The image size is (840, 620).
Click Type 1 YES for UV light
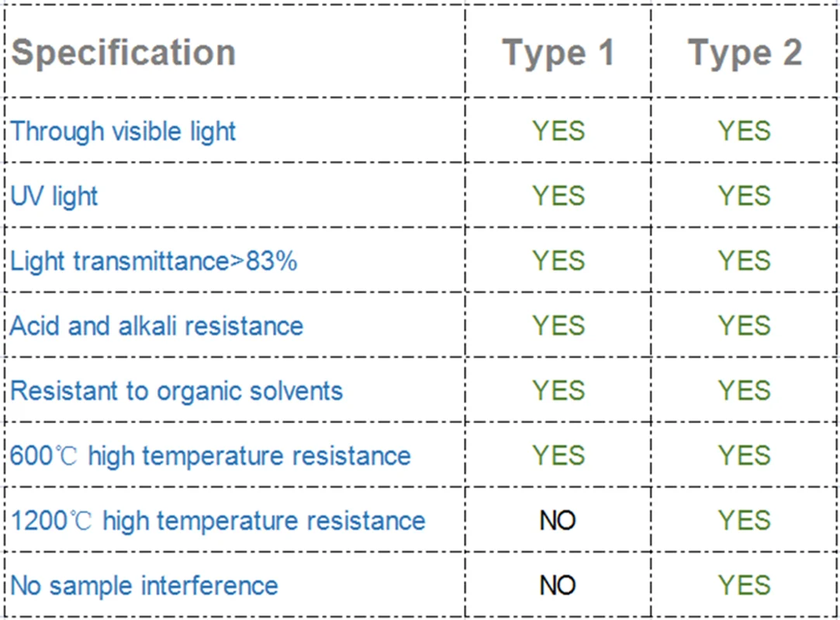[558, 196]
